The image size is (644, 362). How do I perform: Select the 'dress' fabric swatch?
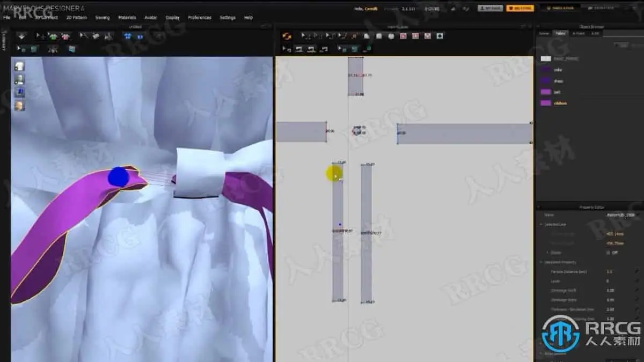pos(546,81)
